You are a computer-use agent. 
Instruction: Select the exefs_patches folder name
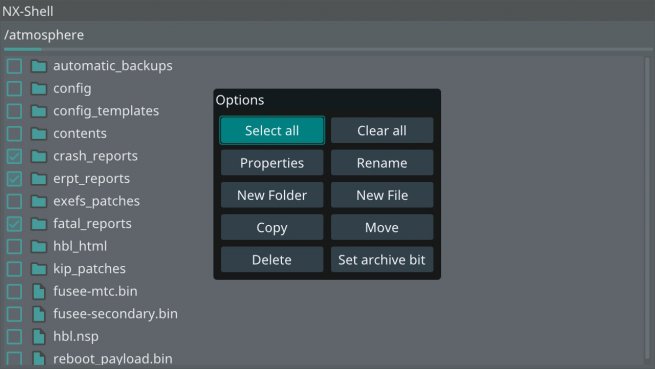tap(96, 201)
